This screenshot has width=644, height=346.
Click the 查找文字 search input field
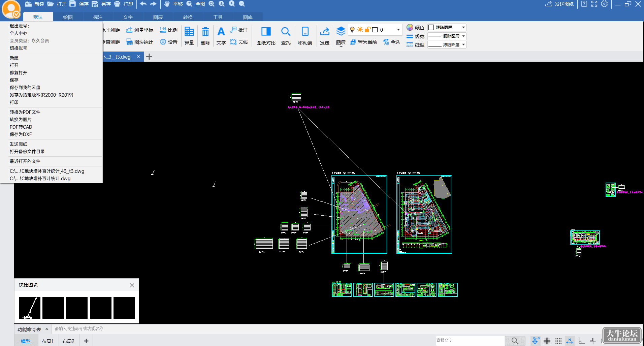pyautogui.click(x=470, y=341)
